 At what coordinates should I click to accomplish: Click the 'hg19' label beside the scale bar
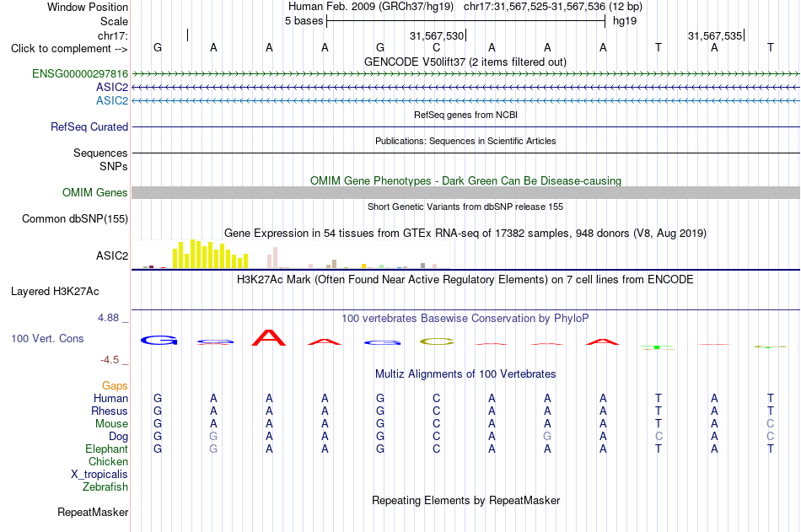625,21
